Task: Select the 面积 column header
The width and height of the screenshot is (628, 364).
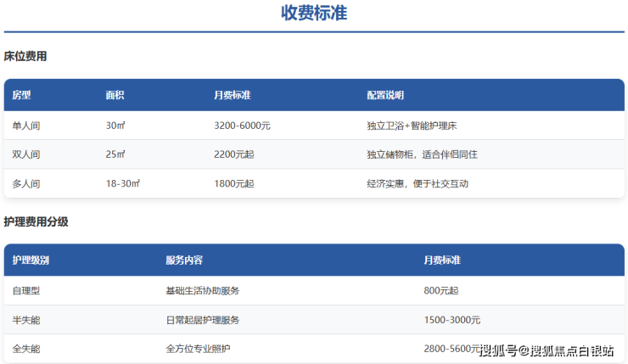Action: click(115, 95)
